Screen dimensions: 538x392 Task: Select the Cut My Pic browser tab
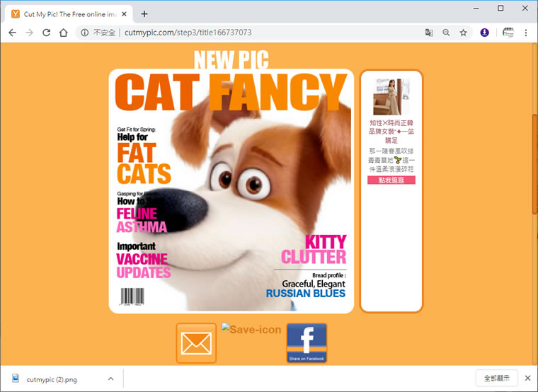pyautogui.click(x=69, y=14)
